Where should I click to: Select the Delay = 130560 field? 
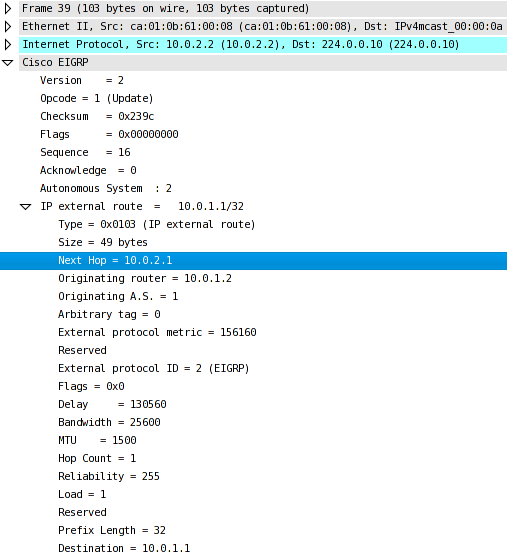[112, 404]
